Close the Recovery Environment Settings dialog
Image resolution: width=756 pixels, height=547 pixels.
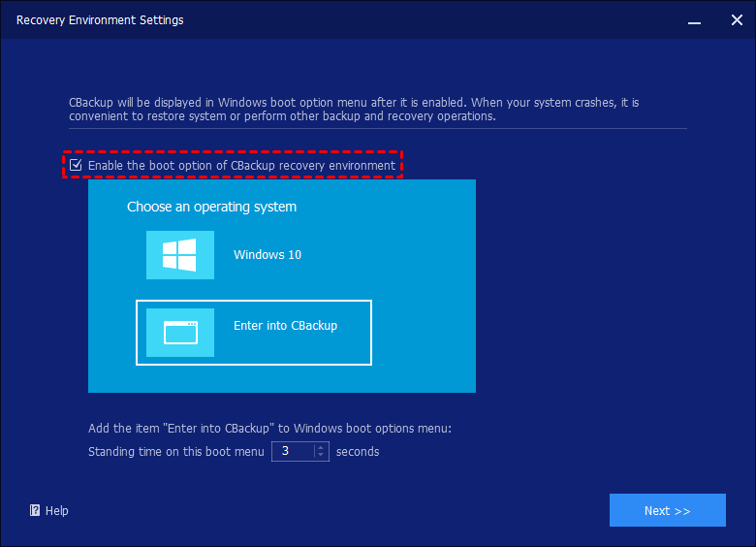tap(736, 19)
